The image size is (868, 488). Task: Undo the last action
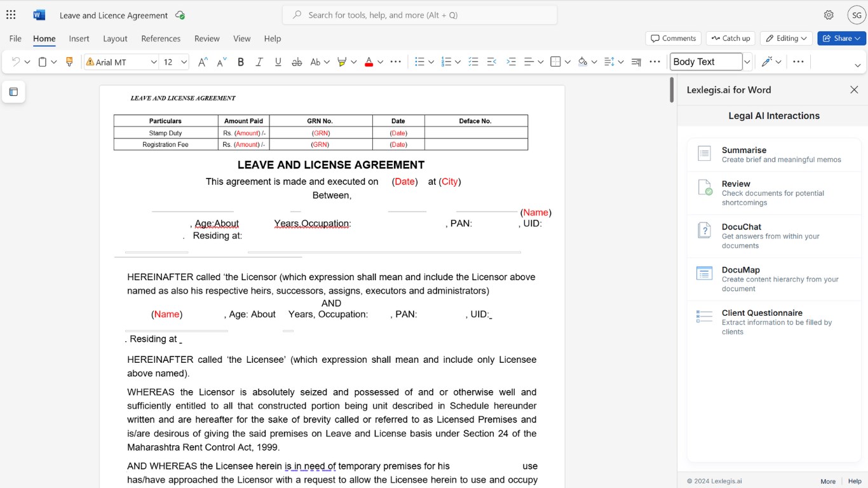(x=16, y=62)
